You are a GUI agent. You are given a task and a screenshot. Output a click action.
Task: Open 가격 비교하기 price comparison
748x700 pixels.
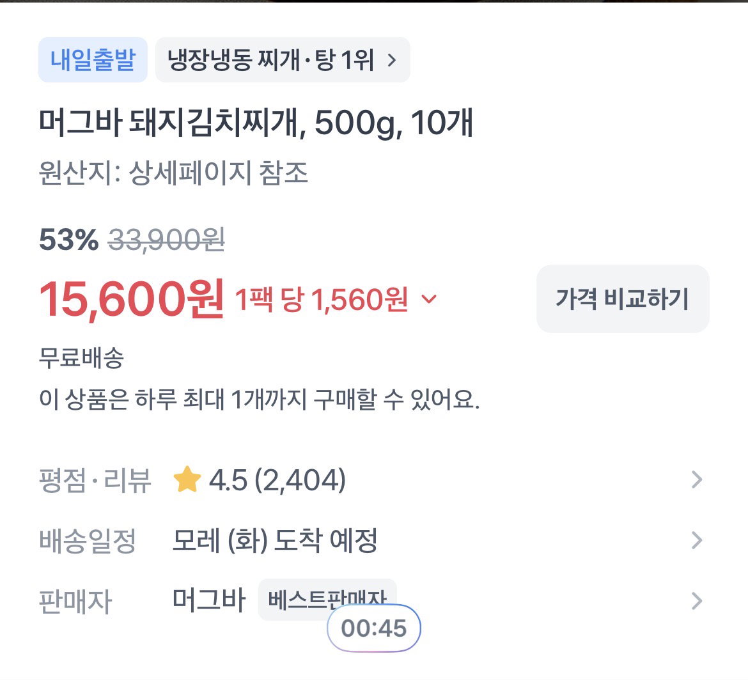click(623, 299)
